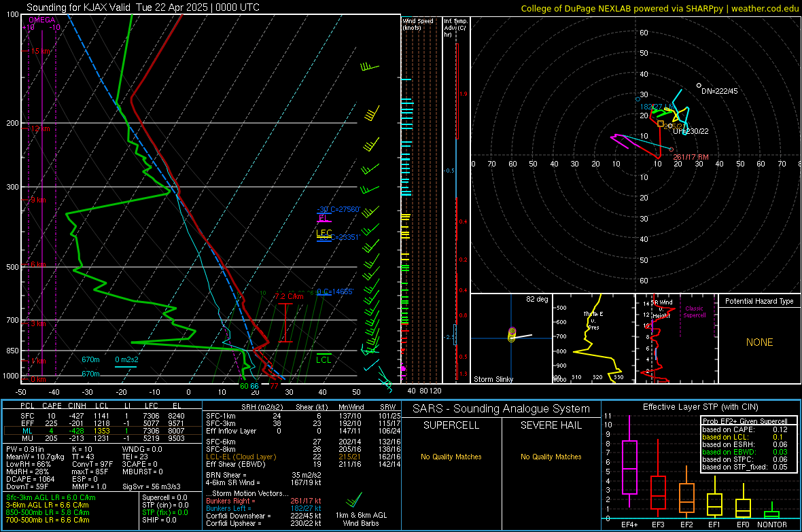Click the yellow LFC label on skew-T
The image size is (802, 532).
(x=324, y=233)
